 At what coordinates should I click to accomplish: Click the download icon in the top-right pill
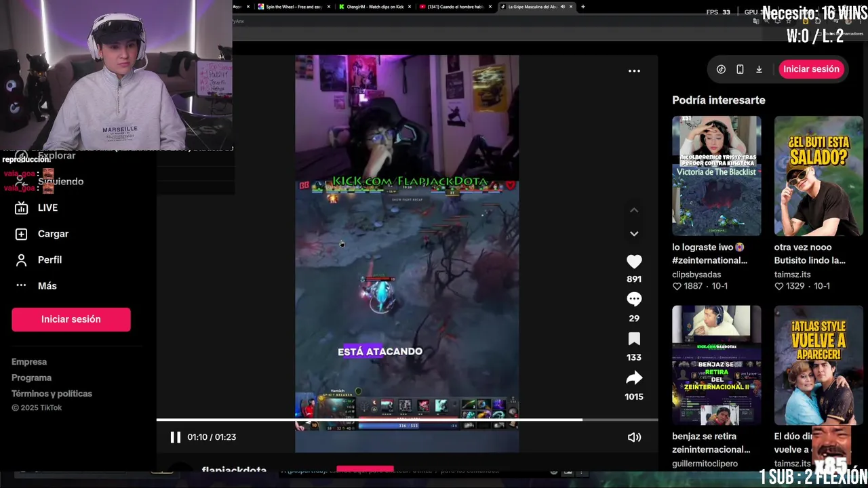tap(759, 69)
